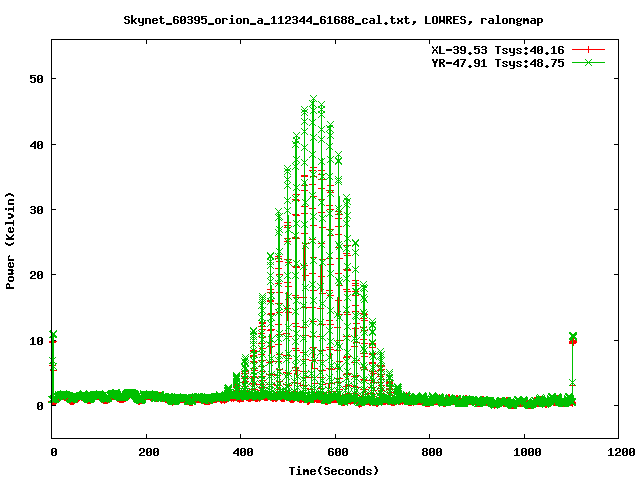Click the y-axis tick label 50
640x480 pixels.
(36, 79)
